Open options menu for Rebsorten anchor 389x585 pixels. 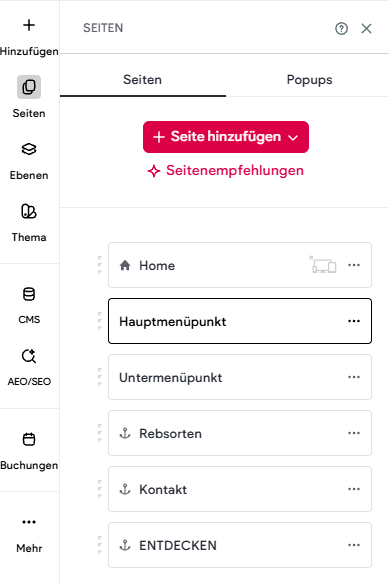click(354, 433)
